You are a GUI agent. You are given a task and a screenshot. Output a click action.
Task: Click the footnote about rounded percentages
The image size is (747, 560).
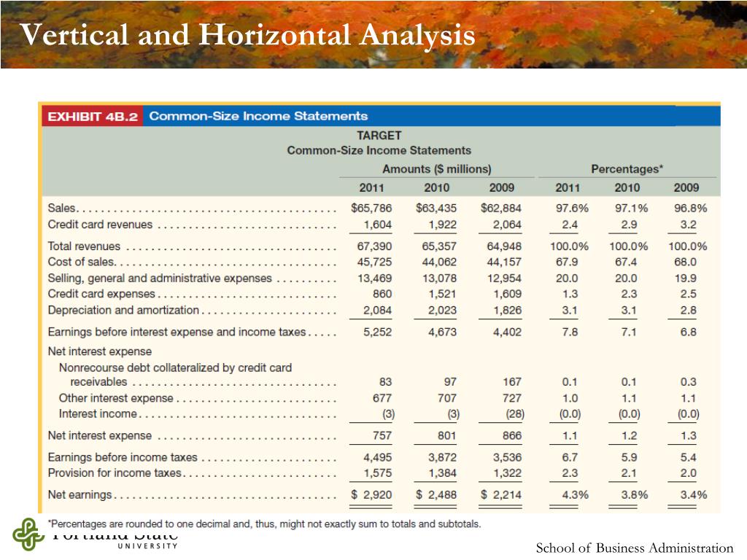[x=264, y=524]
